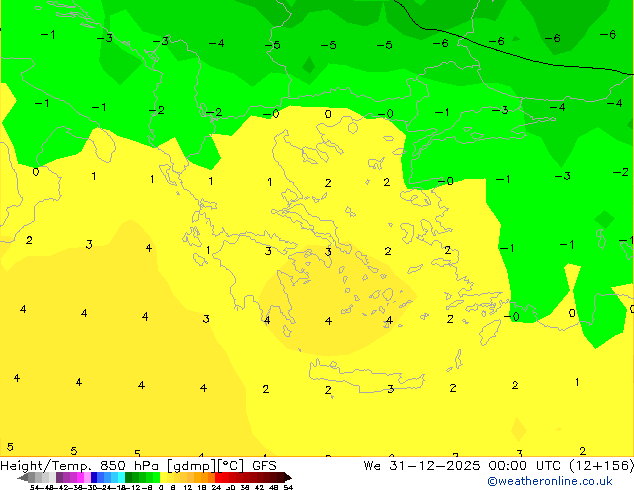Click the right dark maroon arrow end of legend
Image resolution: width=634 pixels, height=490 pixels.
[288, 478]
